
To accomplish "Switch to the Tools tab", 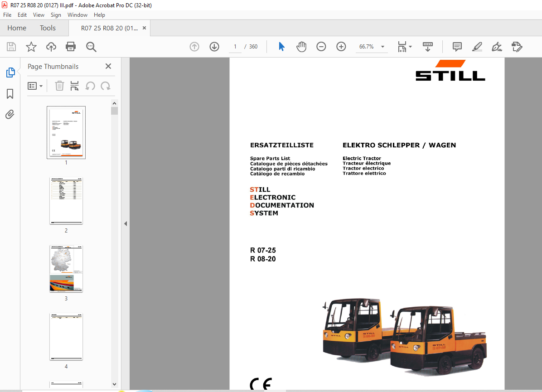I will pyautogui.click(x=48, y=28).
